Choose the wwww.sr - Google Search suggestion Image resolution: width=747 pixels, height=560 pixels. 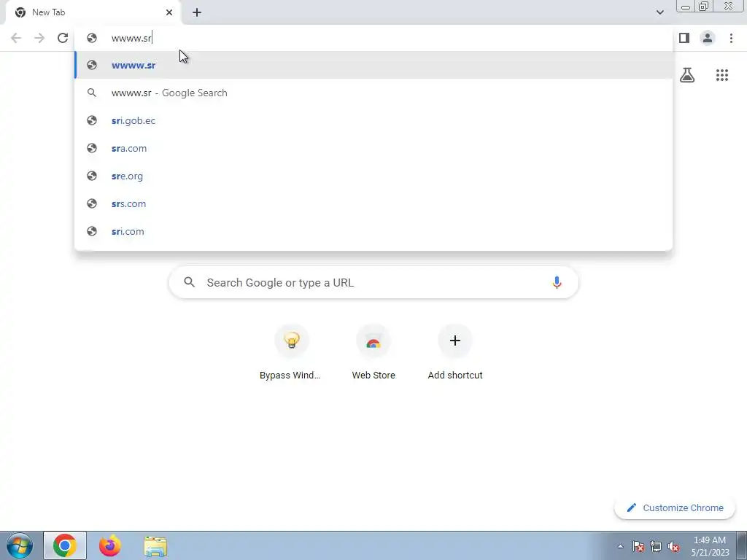pos(373,93)
